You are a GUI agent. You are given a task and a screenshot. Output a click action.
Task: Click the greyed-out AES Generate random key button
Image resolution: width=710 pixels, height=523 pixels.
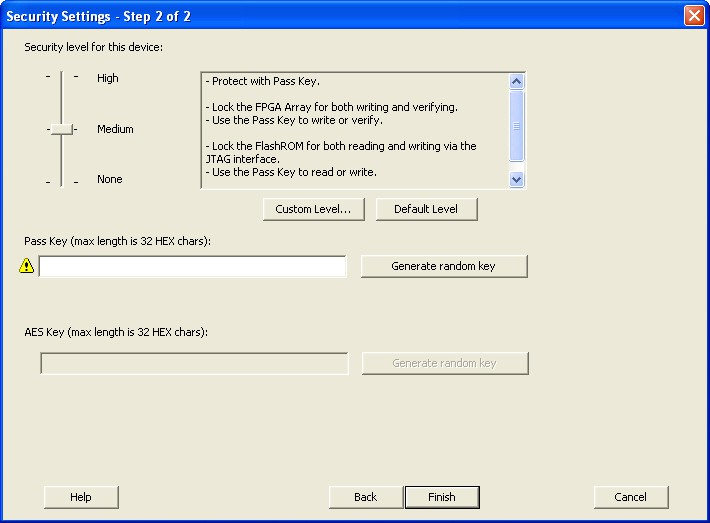[445, 364]
